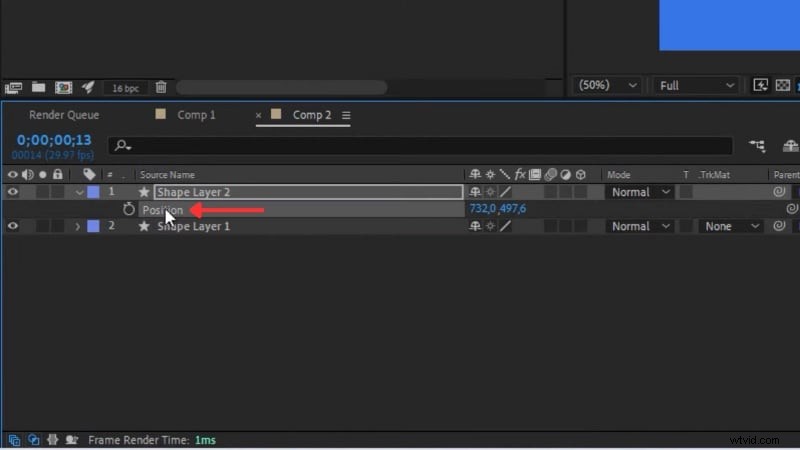The width and height of the screenshot is (800, 450).
Task: Click the Position property pick whip
Action: tap(792, 209)
